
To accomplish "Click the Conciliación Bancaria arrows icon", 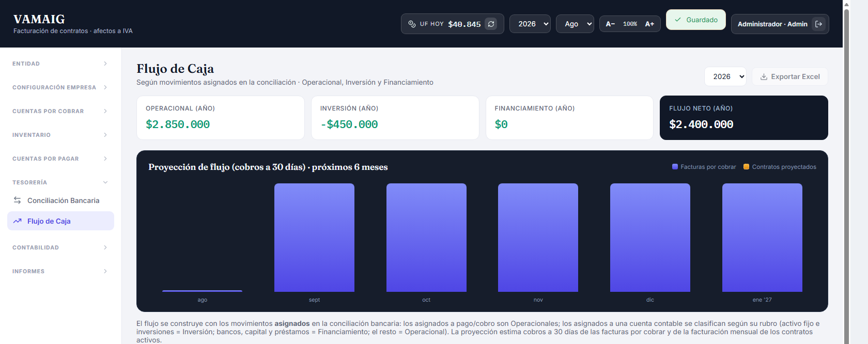I will coord(18,200).
